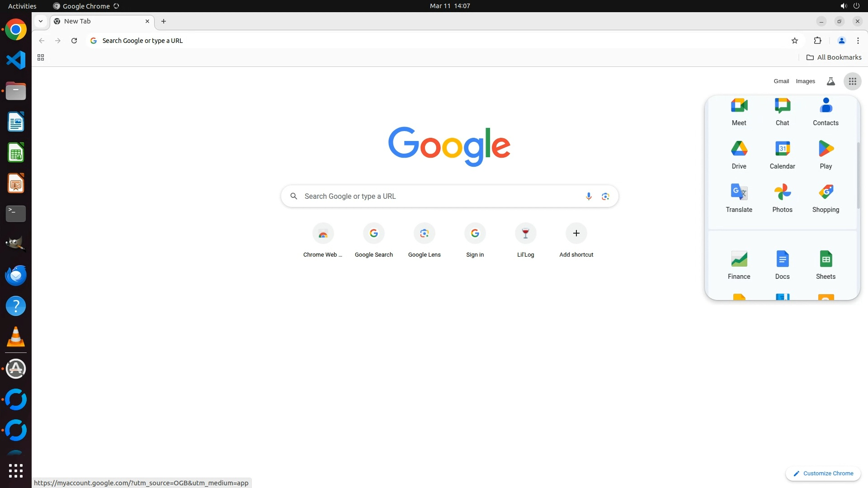Open the Search Labs flask icon
Viewport: 868px width, 488px height.
[x=830, y=81]
